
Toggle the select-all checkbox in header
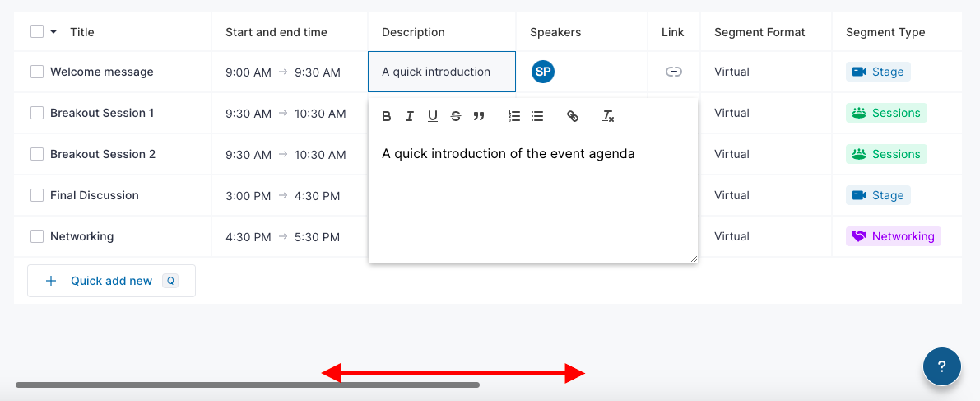37,31
